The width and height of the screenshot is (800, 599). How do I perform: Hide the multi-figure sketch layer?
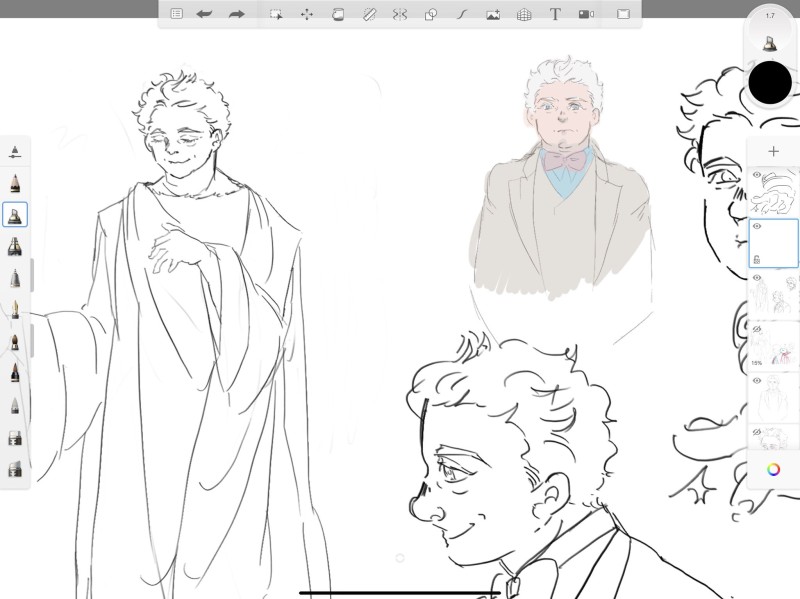[x=757, y=278]
